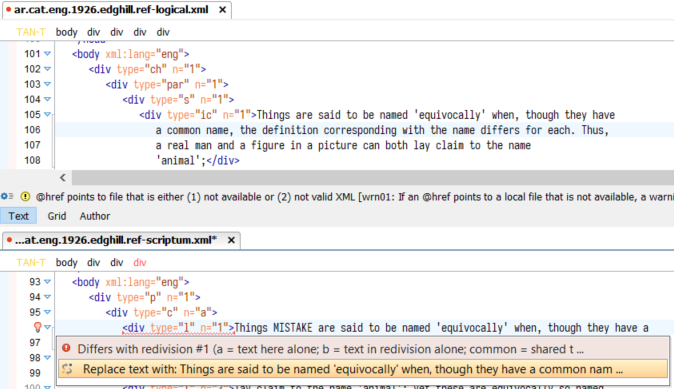The width and height of the screenshot is (674, 389).
Task: Switch to the Text editing mode tab
Action: coord(18,216)
